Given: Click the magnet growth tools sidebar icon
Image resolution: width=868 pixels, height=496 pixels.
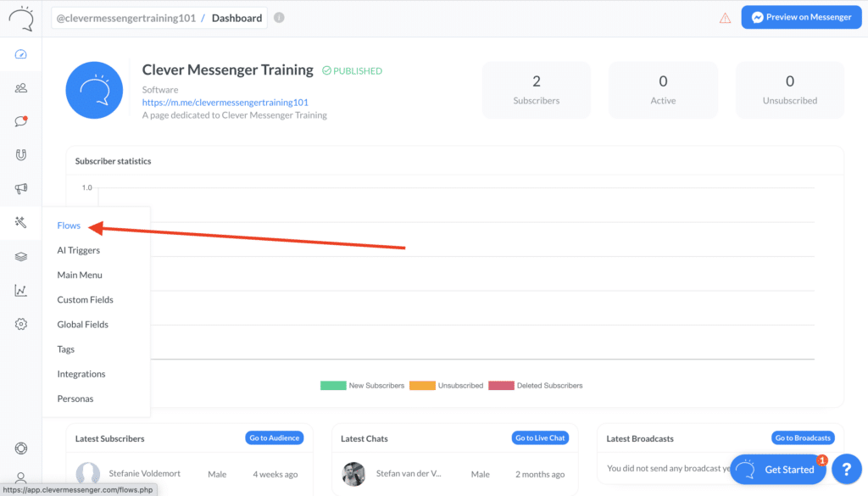Looking at the screenshot, I should 21,155.
